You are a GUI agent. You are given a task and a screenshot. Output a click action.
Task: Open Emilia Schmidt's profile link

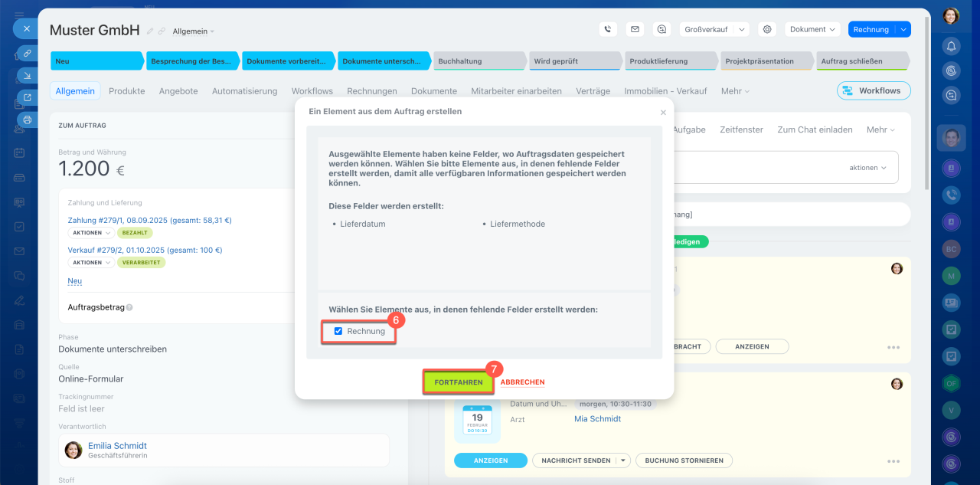coord(117,445)
